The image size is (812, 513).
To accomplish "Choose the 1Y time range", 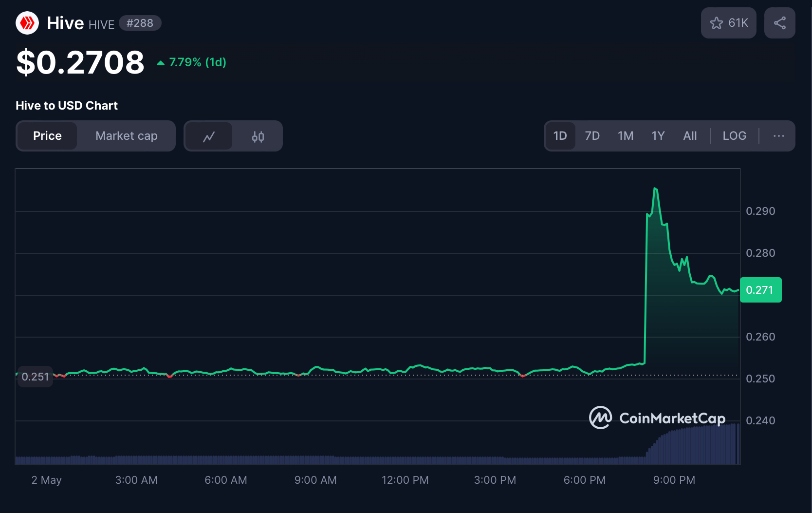I will pyautogui.click(x=658, y=136).
